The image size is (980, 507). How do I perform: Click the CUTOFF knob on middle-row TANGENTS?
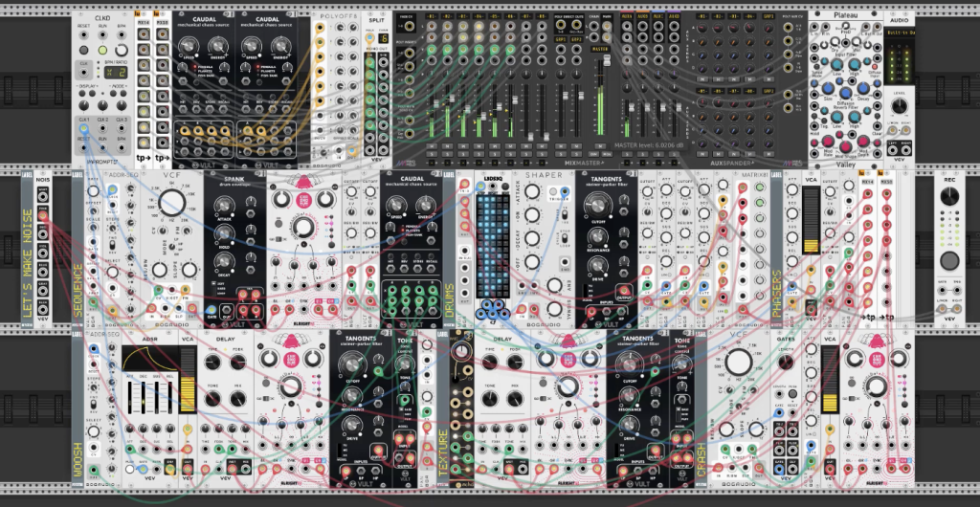[598, 203]
